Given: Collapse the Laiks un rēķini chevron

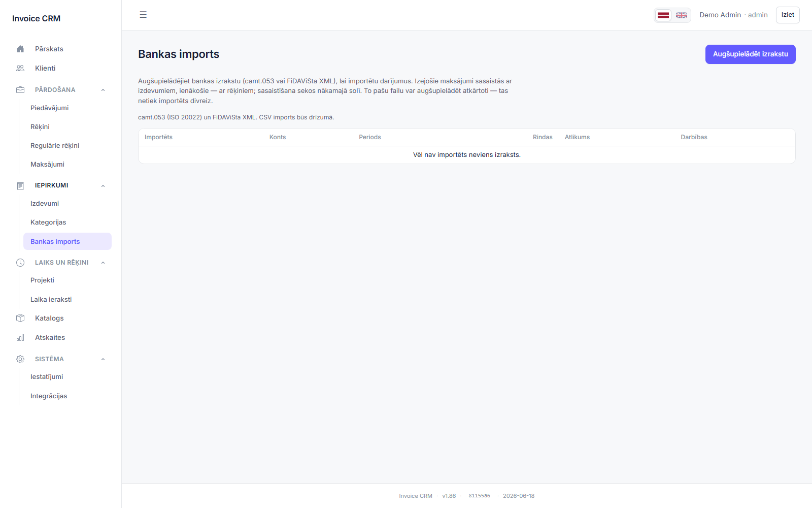Looking at the screenshot, I should click(x=103, y=263).
